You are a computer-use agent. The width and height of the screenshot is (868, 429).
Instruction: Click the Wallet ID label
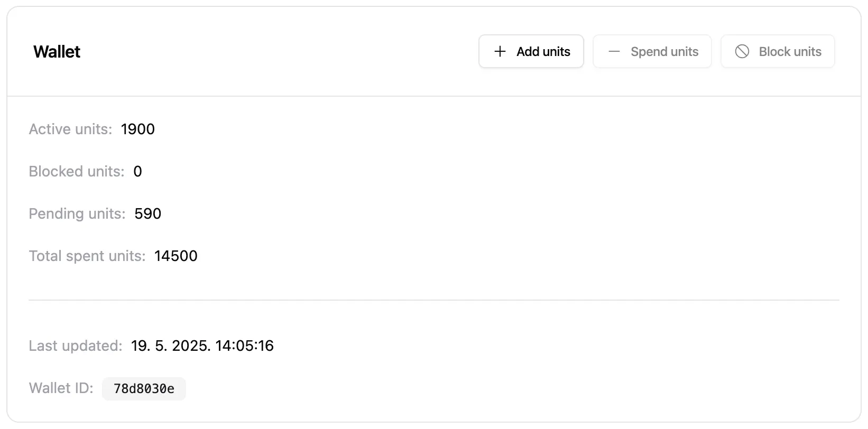click(x=61, y=388)
